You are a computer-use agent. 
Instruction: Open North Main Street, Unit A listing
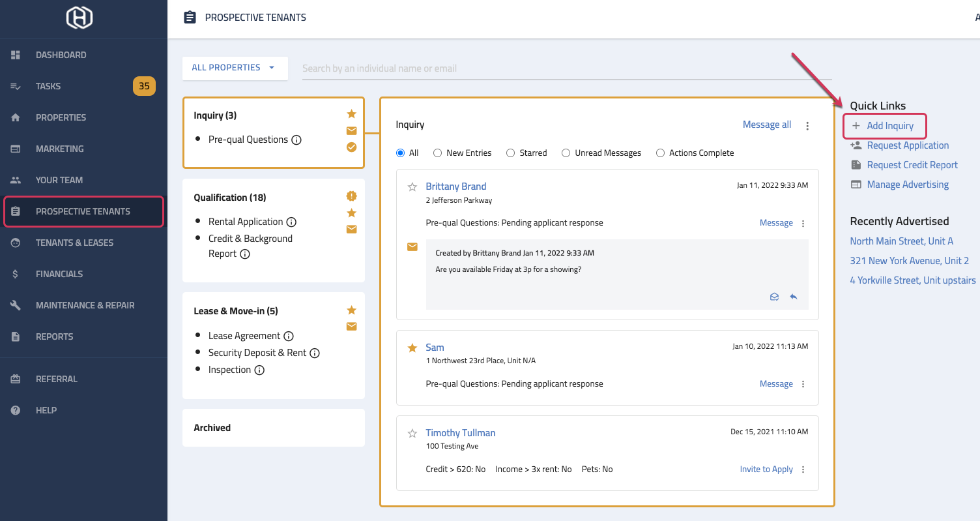pyautogui.click(x=902, y=241)
